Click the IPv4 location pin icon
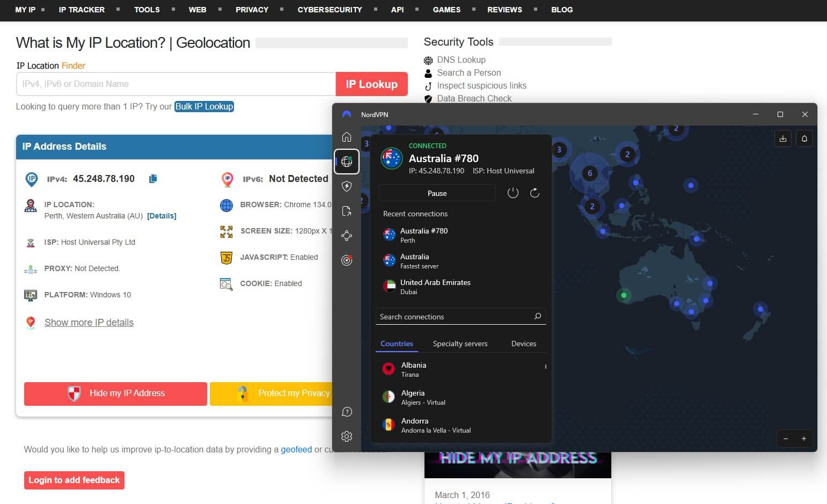The width and height of the screenshot is (827, 504). [32, 179]
